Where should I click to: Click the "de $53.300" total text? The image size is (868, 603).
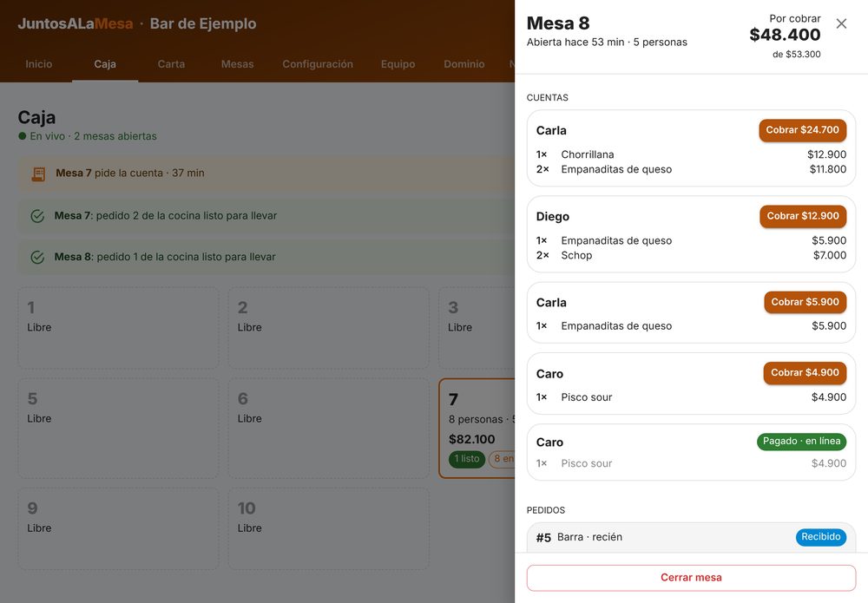coord(797,54)
